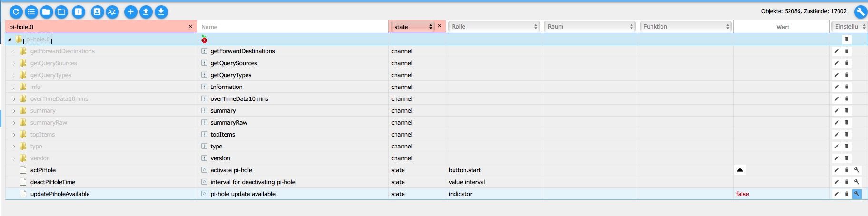Open highlighted wrench for updatePiholeAvailable
The height and width of the screenshot is (216, 868).
point(857,194)
